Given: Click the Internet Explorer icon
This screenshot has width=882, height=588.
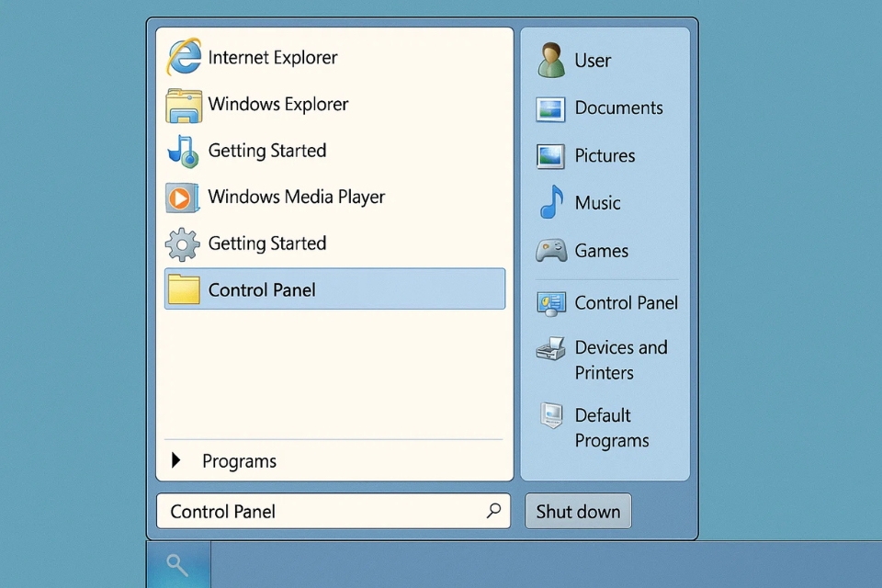Looking at the screenshot, I should (x=183, y=58).
